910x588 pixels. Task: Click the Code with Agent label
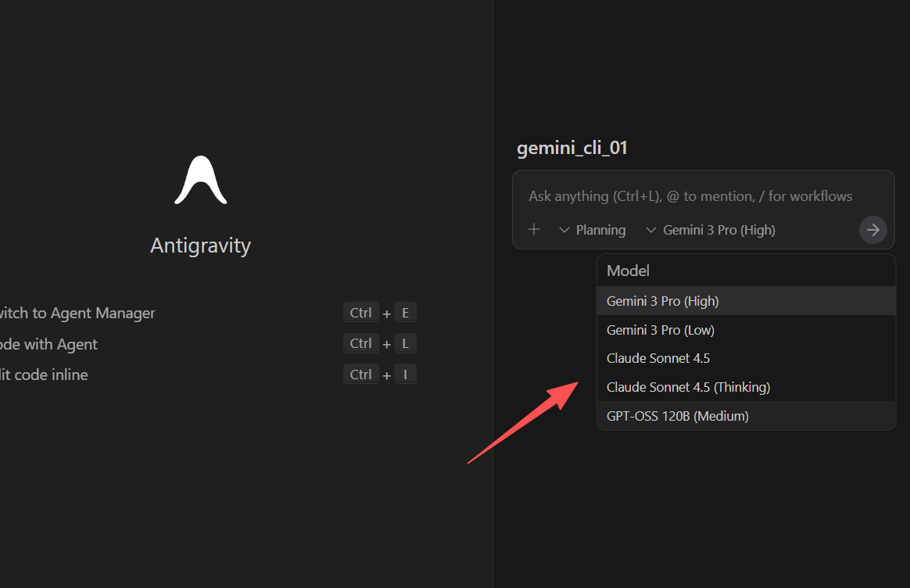48,344
